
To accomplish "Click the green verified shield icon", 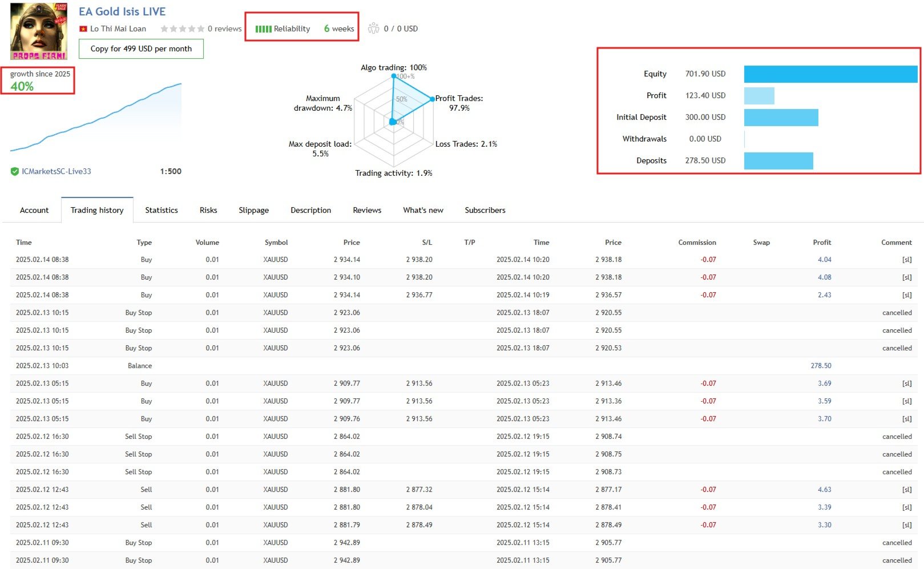I will pos(15,171).
